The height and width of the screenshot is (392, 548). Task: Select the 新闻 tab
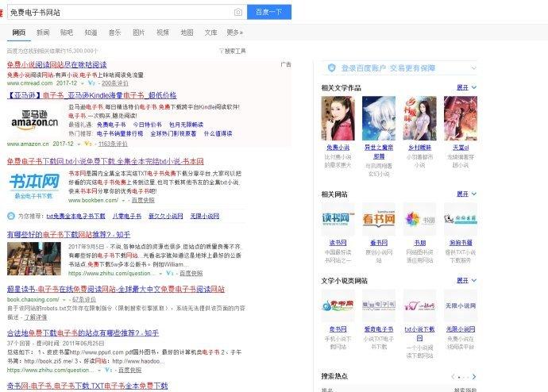click(43, 33)
